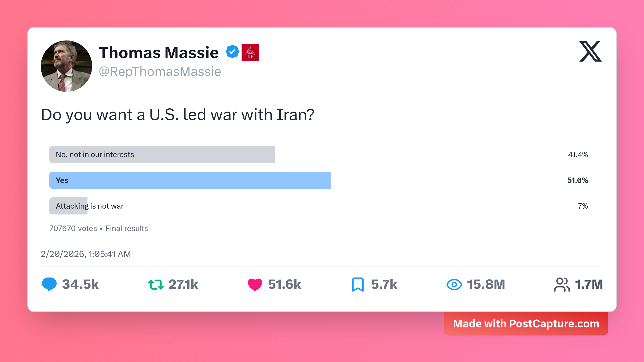The height and width of the screenshot is (362, 644).
Task: Click the blue verified checkmark badge
Action: (x=232, y=52)
